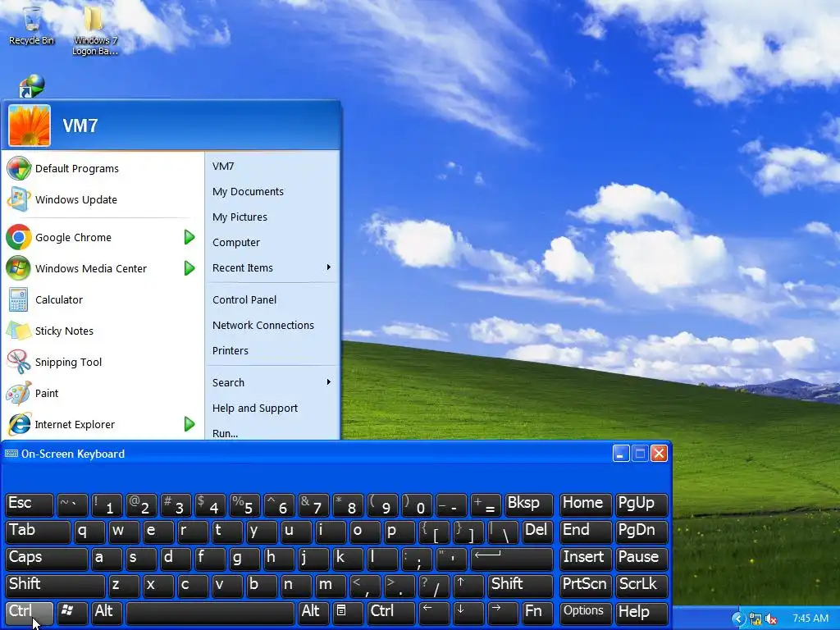Click the On-Screen Keyboard title bar icon

tap(11, 454)
